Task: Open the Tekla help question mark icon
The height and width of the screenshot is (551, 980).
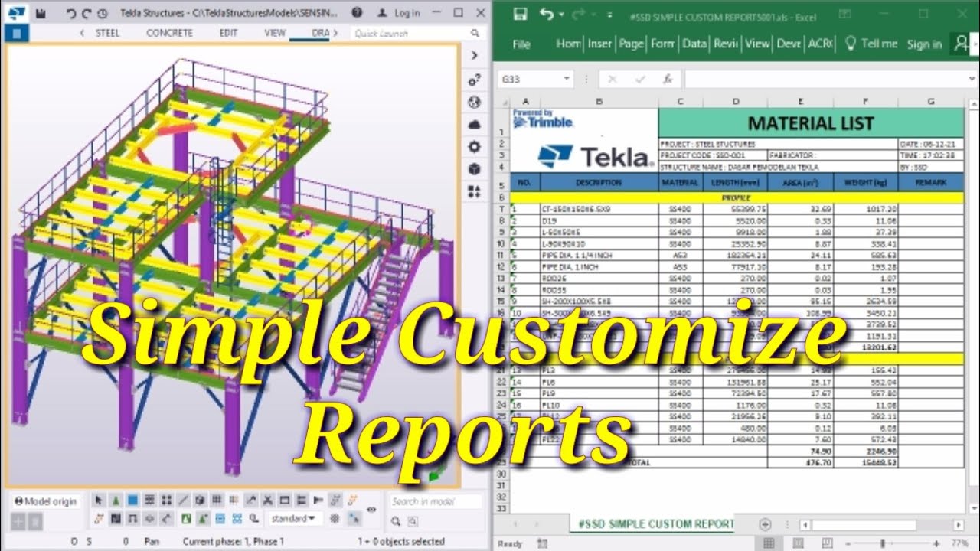Action: point(357,13)
